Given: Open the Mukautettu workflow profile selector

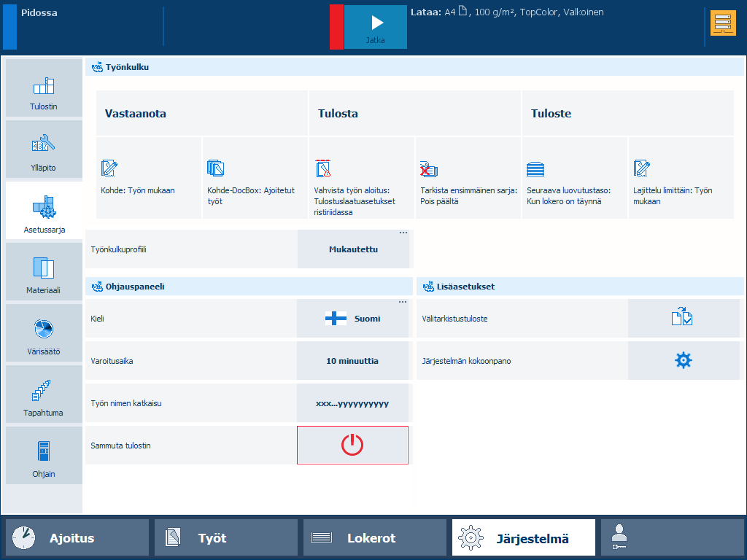Looking at the screenshot, I should (x=354, y=249).
